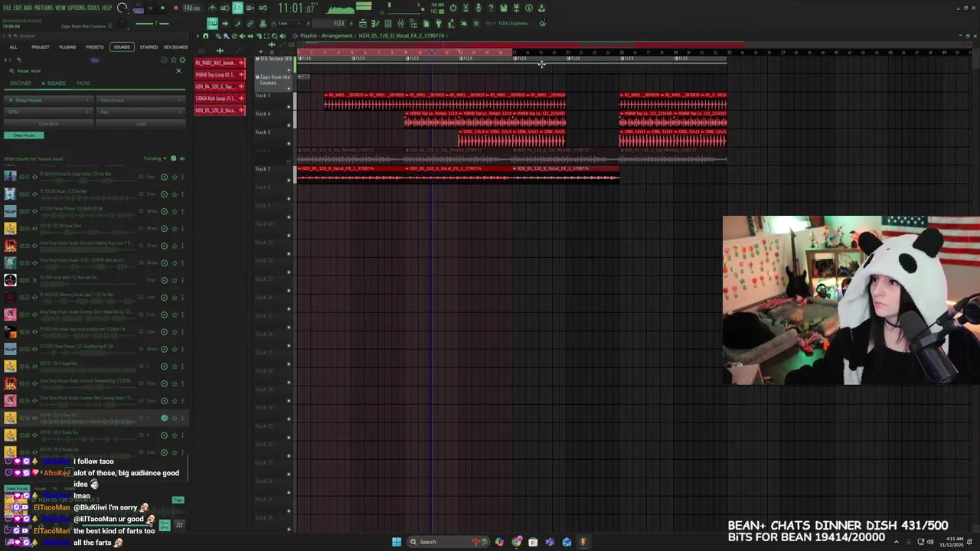Select the magnet snap tool in playlist toolbar

pyautogui.click(x=205, y=36)
